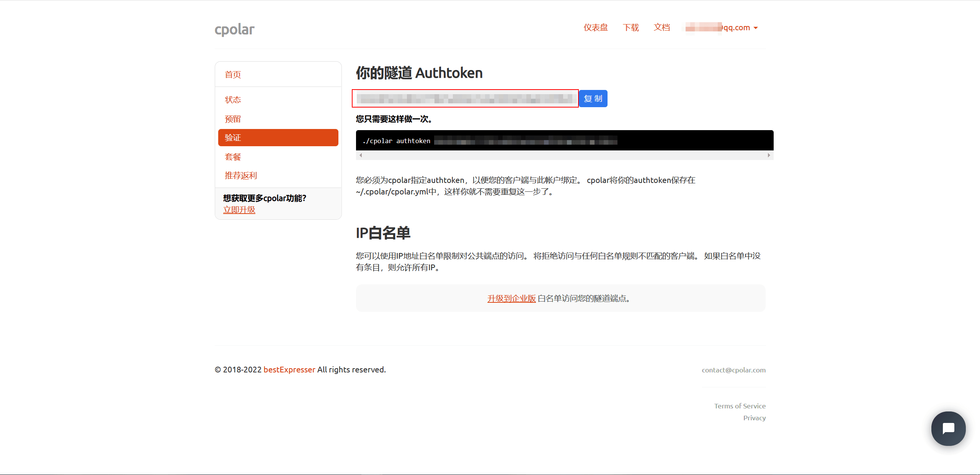
Task: Click the cpolar logo
Action: pyautogui.click(x=234, y=29)
